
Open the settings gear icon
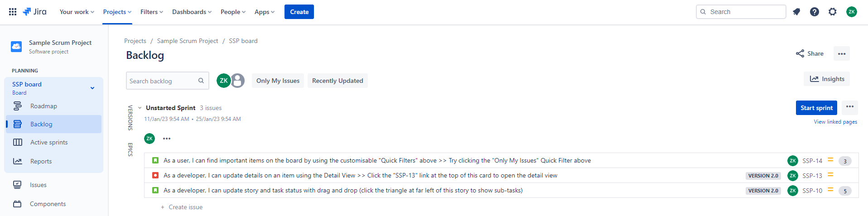pyautogui.click(x=833, y=12)
